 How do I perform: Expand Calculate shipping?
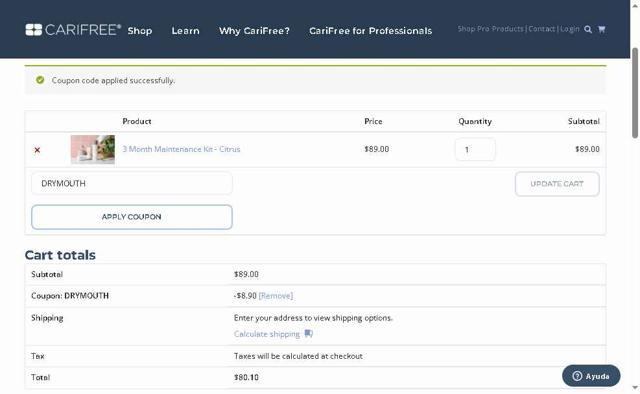pyautogui.click(x=267, y=334)
